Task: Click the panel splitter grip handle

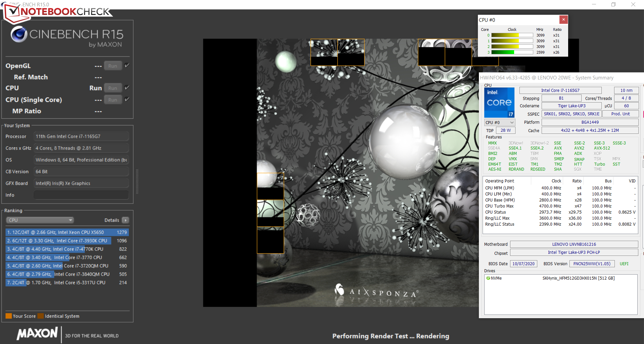Action: pos(137,181)
